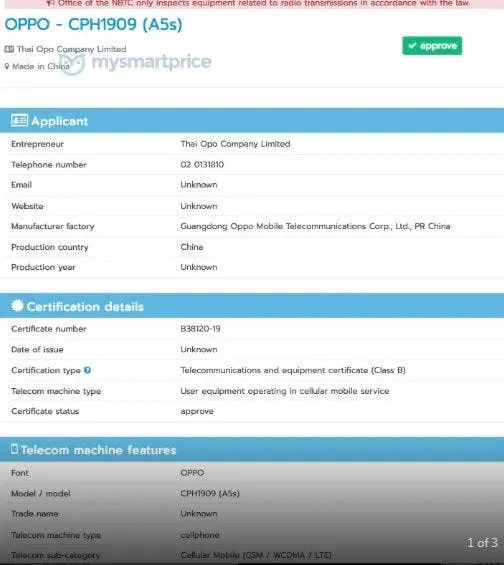Click the telephone number 02 0131810
Image resolution: width=504 pixels, height=565 pixels.
click(202, 165)
